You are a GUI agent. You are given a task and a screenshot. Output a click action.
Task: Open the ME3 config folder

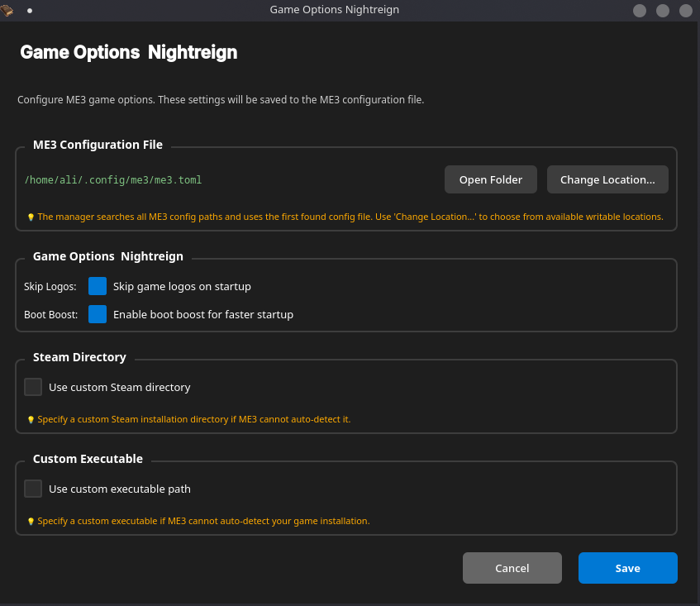[490, 179]
